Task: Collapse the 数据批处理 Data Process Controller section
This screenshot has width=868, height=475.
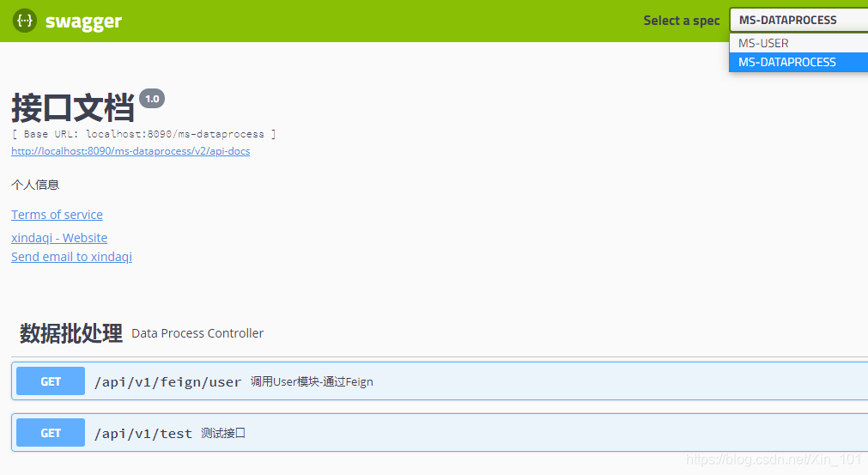Action: 440,333
